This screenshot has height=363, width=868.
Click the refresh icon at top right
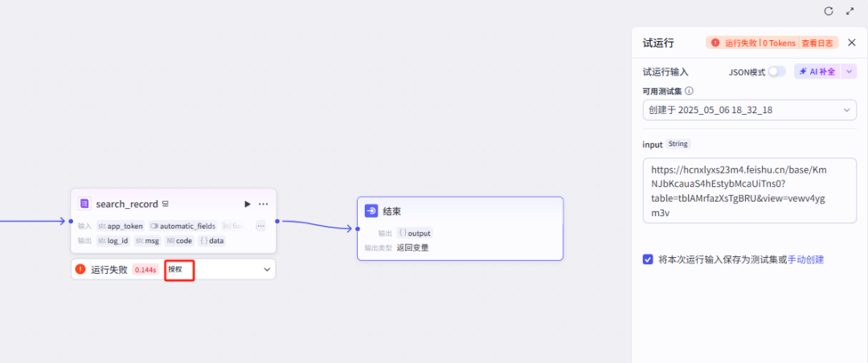coord(829,11)
